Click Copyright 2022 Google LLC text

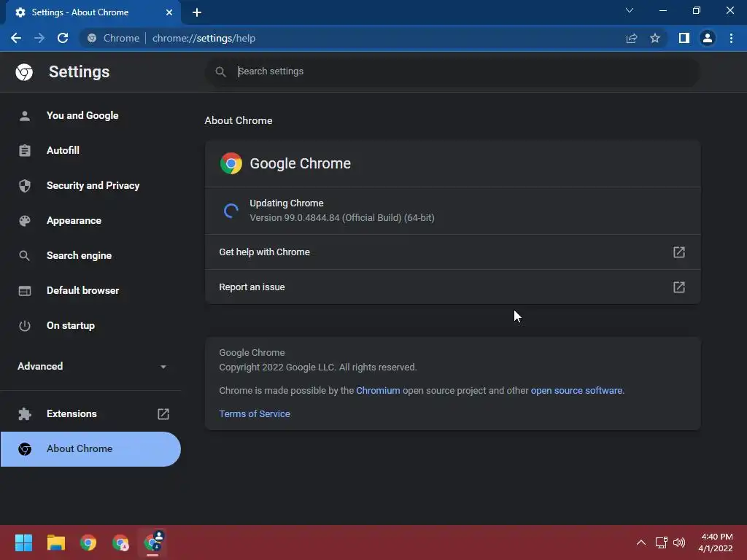tap(318, 367)
